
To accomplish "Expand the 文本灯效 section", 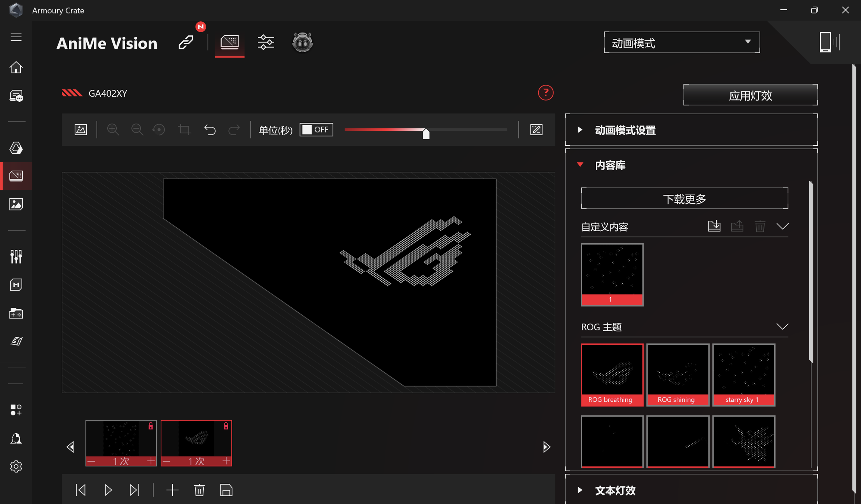I will pyautogui.click(x=691, y=490).
